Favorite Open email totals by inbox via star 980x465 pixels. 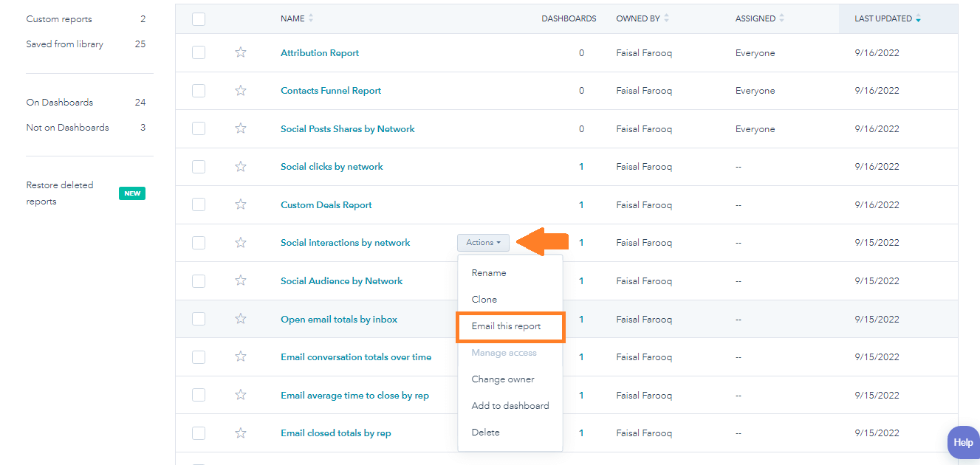240,318
